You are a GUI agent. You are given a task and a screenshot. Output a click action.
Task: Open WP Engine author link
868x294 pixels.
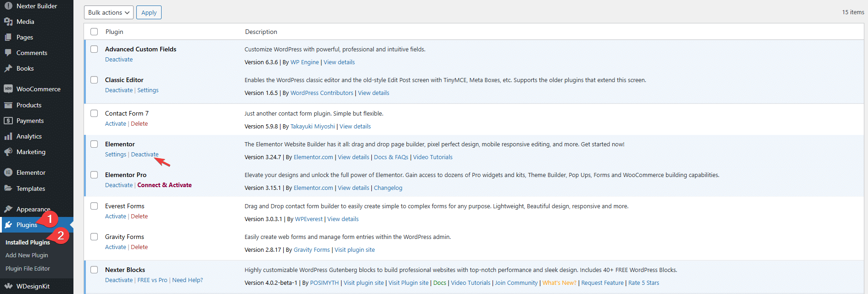(x=305, y=62)
